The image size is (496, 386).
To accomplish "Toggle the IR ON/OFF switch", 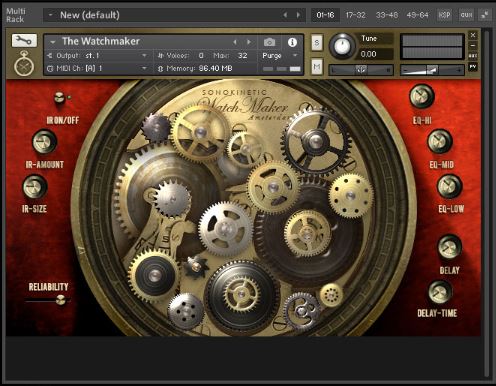I will point(60,97).
